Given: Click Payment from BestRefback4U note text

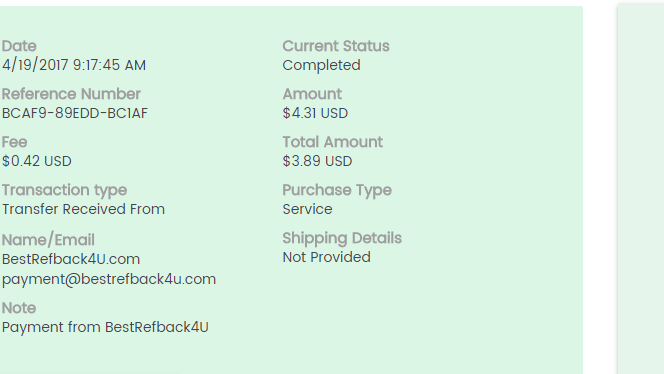Looking at the screenshot, I should [105, 327].
